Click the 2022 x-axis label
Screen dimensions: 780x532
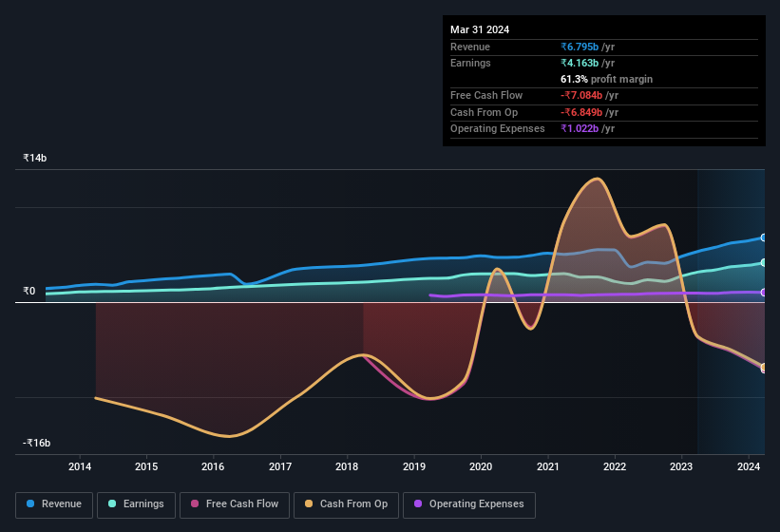[x=615, y=466]
